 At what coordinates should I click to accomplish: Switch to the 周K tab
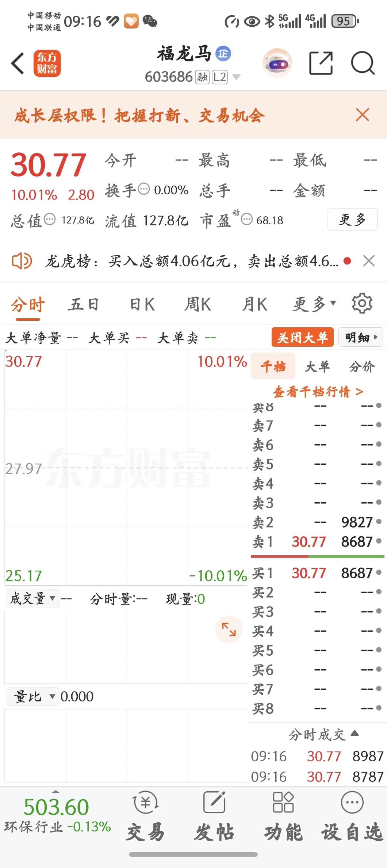click(x=198, y=304)
